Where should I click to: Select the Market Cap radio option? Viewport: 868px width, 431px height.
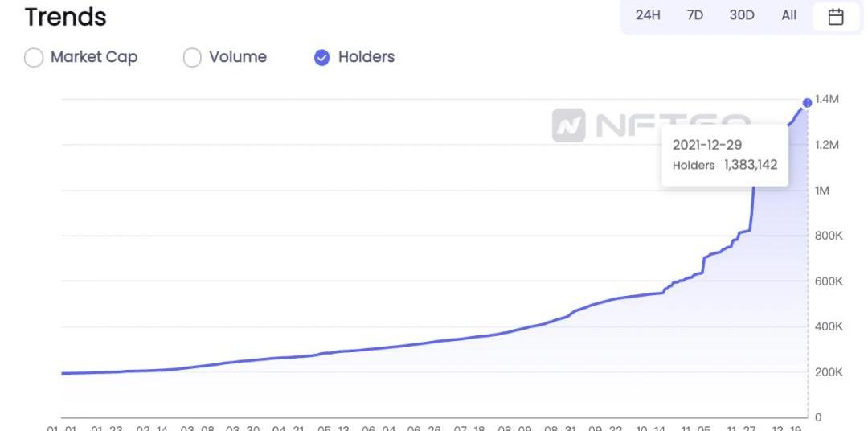click(x=81, y=57)
